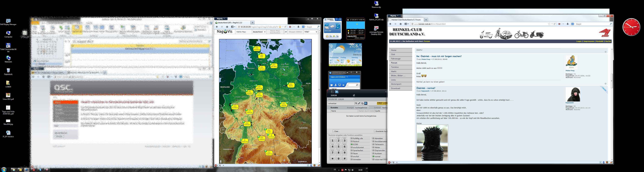
Task: Click Daemon Tools help question icon
Action: coord(337,19)
